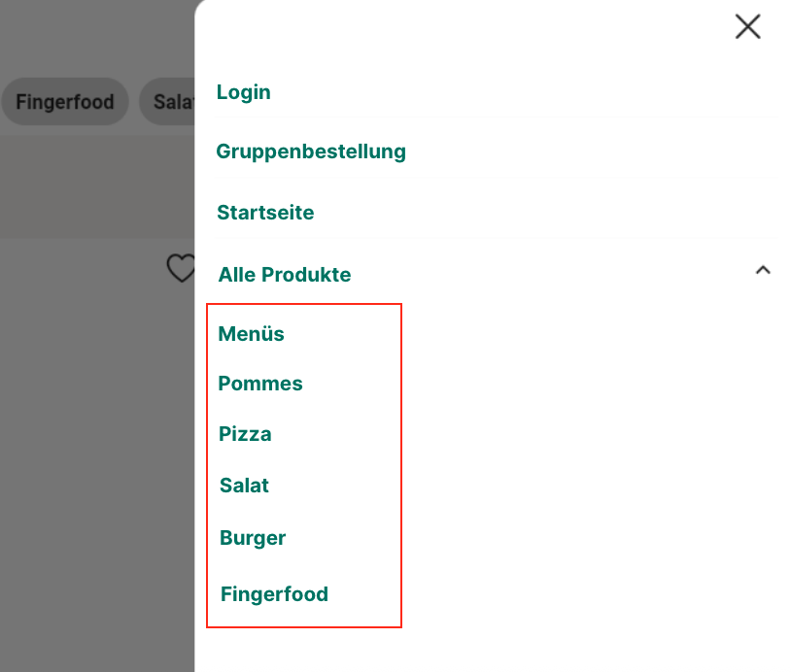Image resolution: width=791 pixels, height=672 pixels.
Task: Select the Pommes category
Action: tap(260, 384)
